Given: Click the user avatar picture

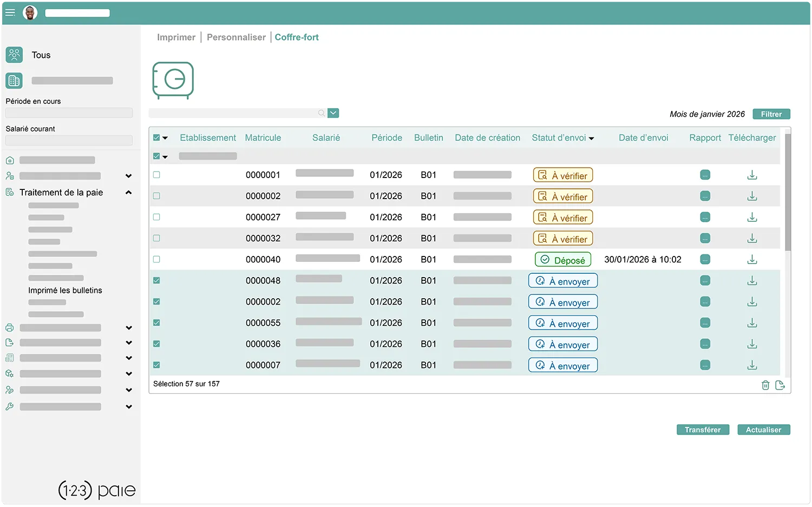Looking at the screenshot, I should [30, 12].
